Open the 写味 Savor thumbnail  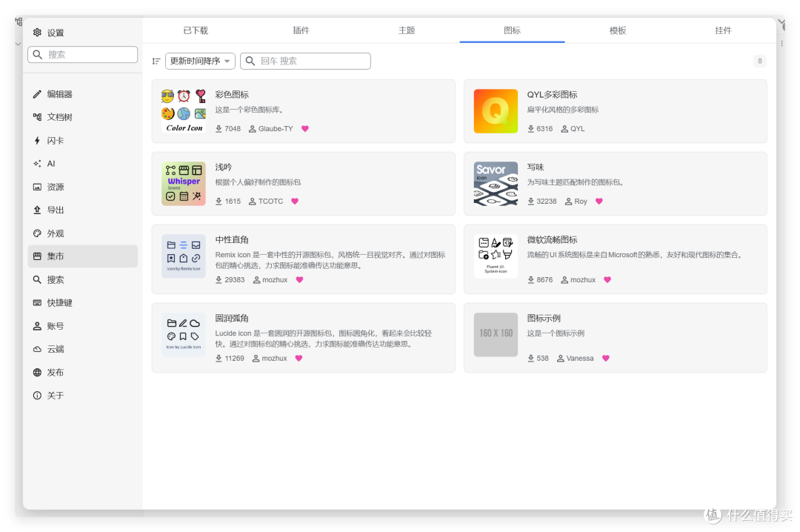pos(496,184)
